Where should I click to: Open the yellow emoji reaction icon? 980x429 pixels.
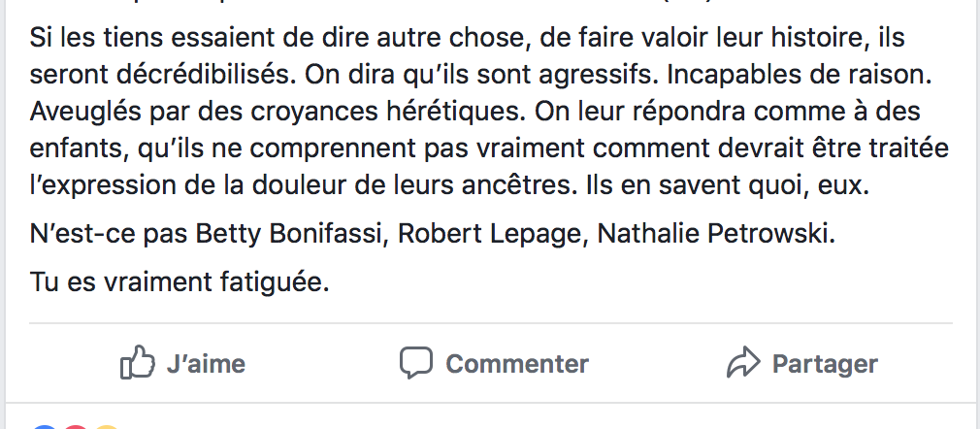point(107,426)
